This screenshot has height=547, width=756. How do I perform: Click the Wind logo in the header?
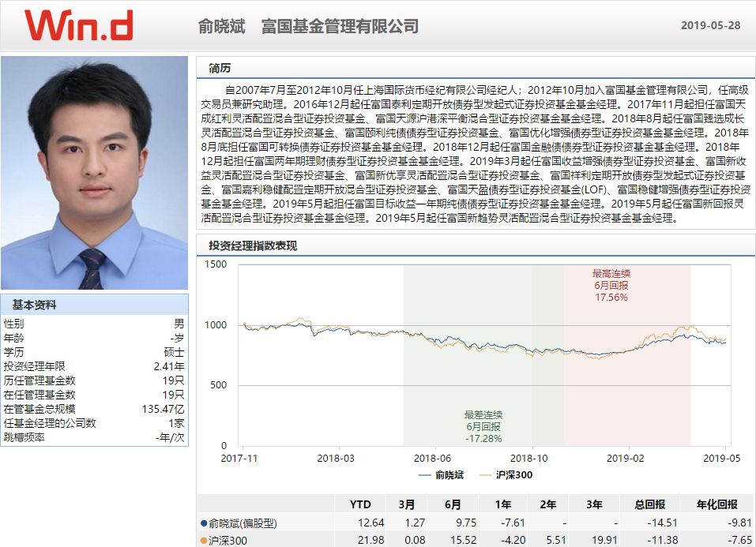pos(78,25)
